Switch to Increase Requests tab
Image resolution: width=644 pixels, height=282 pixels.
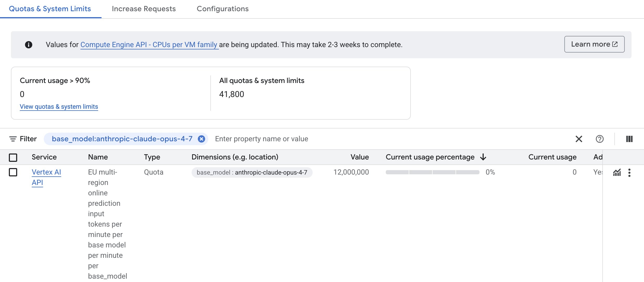(144, 9)
